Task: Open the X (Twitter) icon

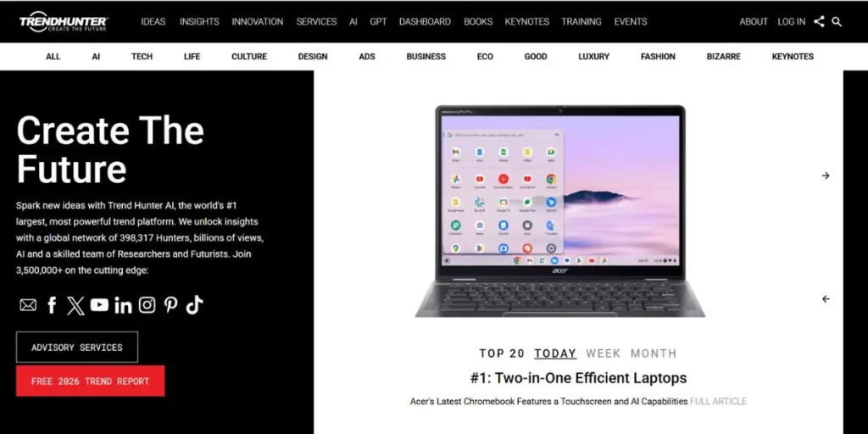Action: [75, 305]
